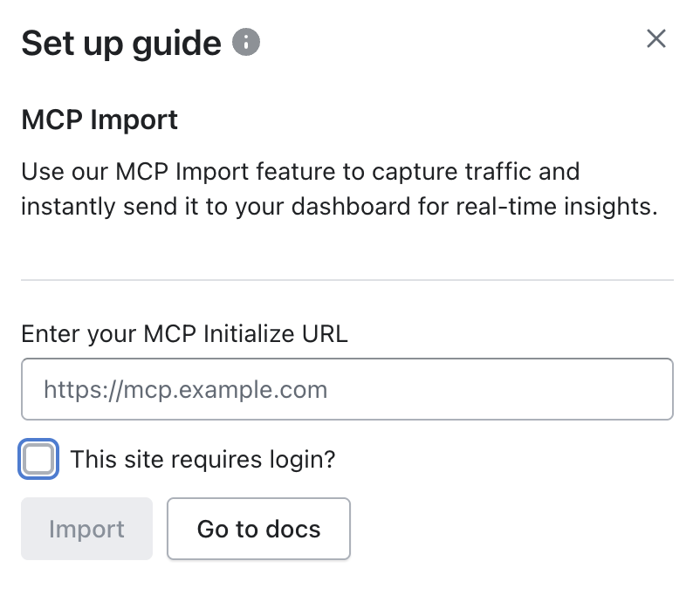Click the "Set up guide" heading text
Viewport: 700px width, 602px height.
pyautogui.click(x=121, y=43)
